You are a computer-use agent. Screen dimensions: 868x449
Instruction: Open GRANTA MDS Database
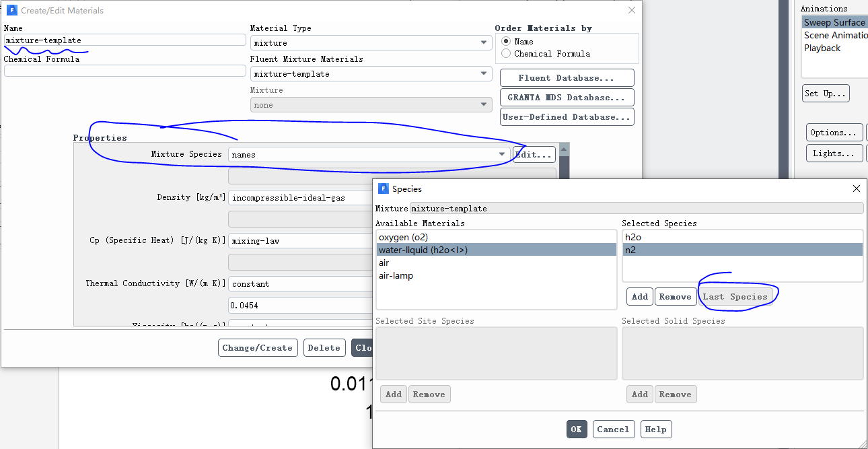pos(567,98)
